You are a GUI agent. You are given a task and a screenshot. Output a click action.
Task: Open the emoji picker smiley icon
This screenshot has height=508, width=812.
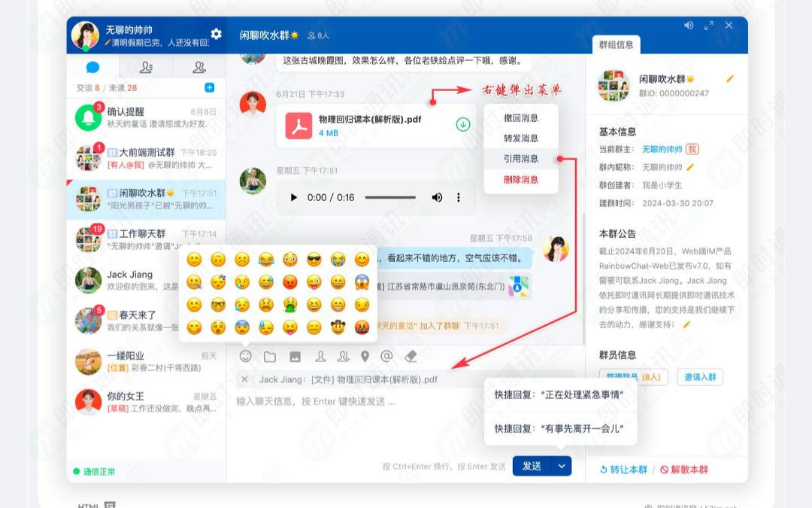point(245,356)
